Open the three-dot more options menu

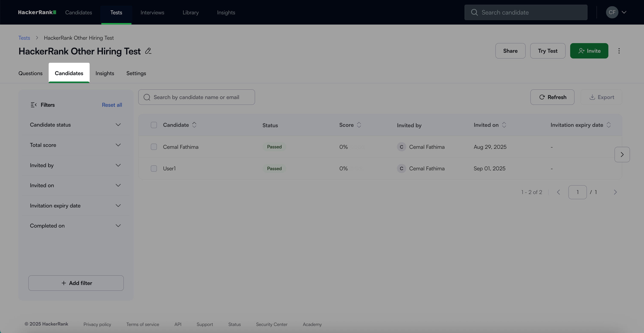tap(619, 51)
